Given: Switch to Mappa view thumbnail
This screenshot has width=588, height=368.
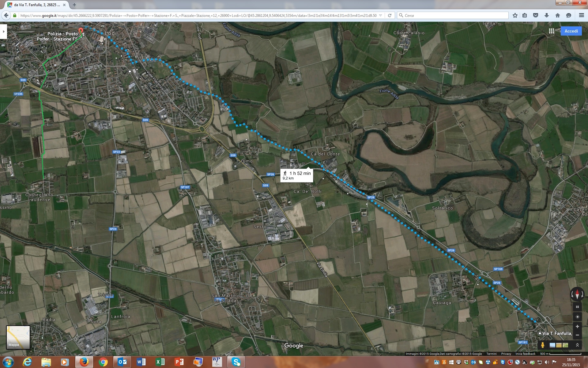Looking at the screenshot, I should coord(18,337).
